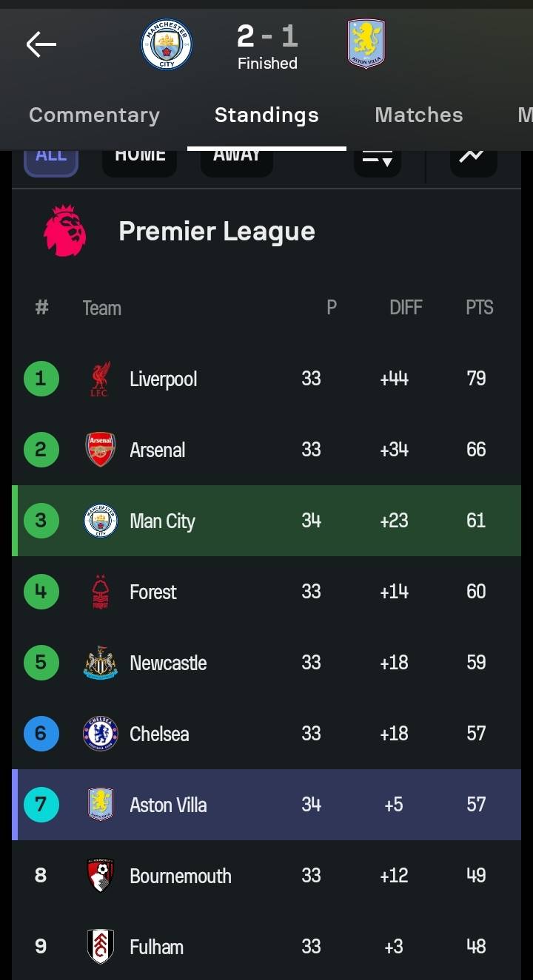Tap the Bournemouth club crest
Viewport: 533px width, 980px height.
101,876
